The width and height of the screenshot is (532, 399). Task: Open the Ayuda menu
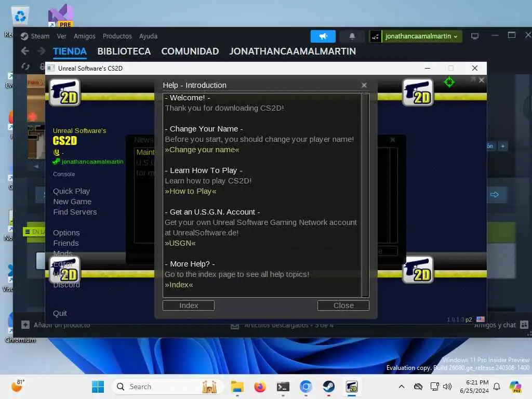(x=148, y=36)
